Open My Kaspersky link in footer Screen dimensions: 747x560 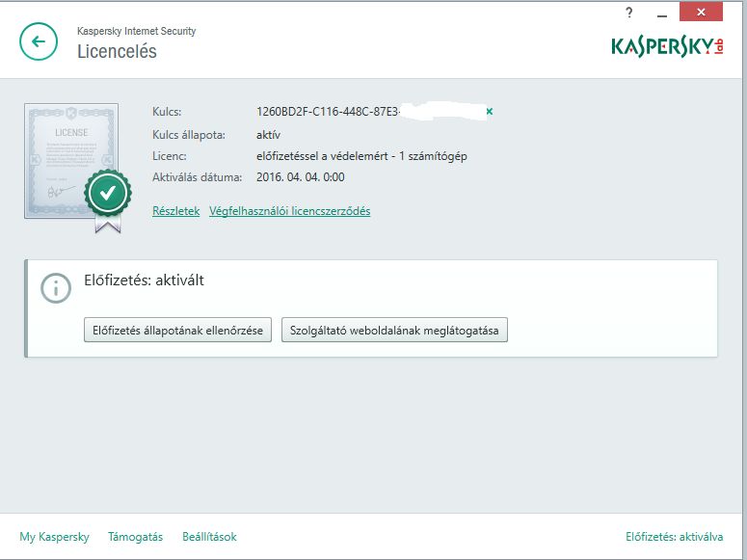[x=54, y=537]
